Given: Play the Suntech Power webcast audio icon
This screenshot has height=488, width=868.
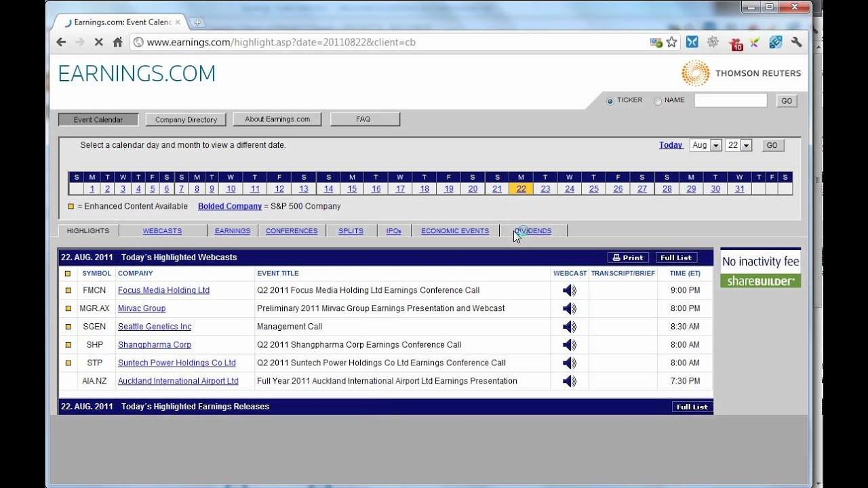Looking at the screenshot, I should (x=570, y=363).
